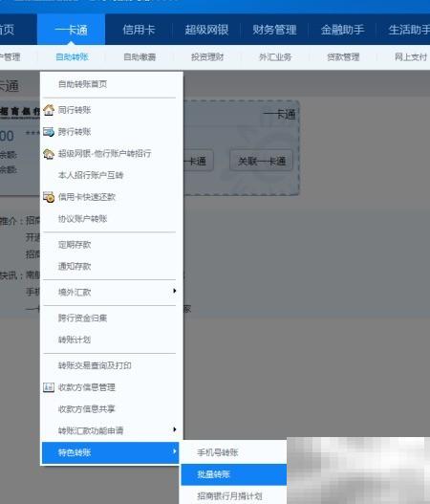Click the 跨行转账 arrow icon
Image resolution: width=430 pixels, height=504 pixels.
pyautogui.click(x=49, y=132)
